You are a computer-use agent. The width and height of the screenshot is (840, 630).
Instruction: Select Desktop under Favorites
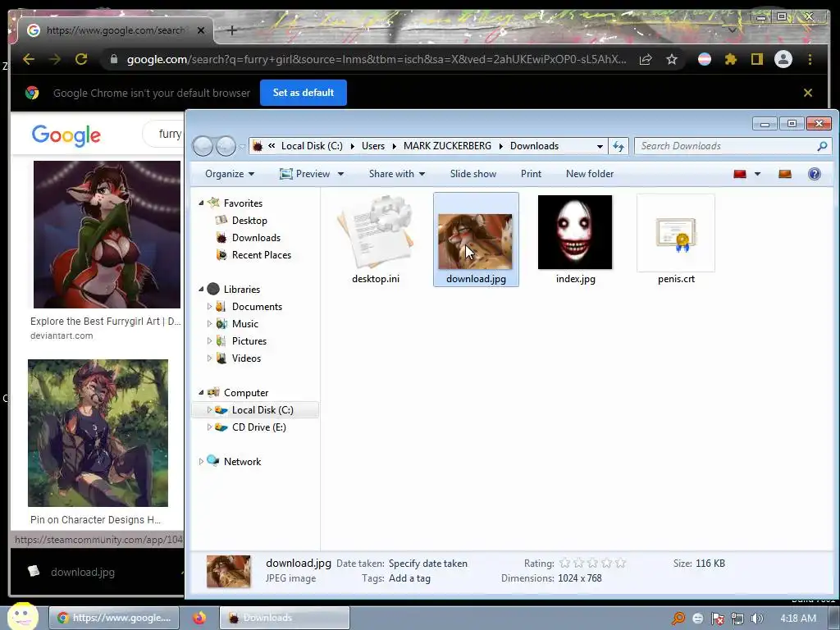[249, 220]
